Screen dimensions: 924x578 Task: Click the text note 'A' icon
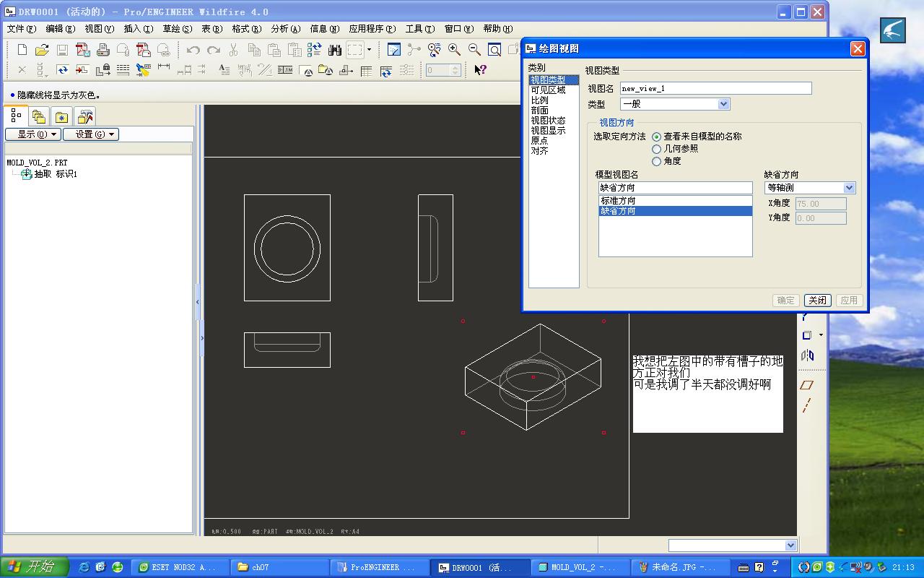pos(225,70)
